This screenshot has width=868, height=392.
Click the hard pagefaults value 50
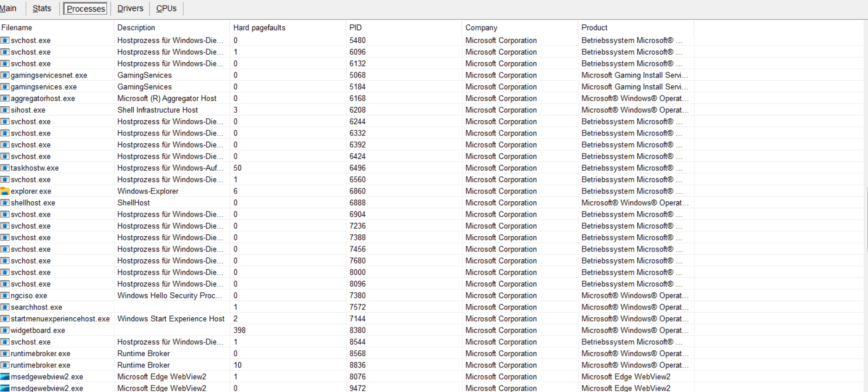(238, 168)
